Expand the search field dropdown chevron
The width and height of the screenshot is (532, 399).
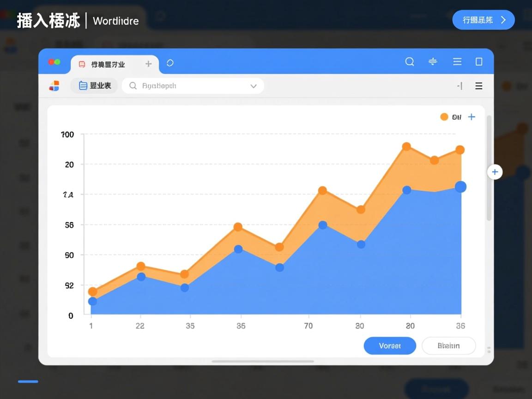254,86
